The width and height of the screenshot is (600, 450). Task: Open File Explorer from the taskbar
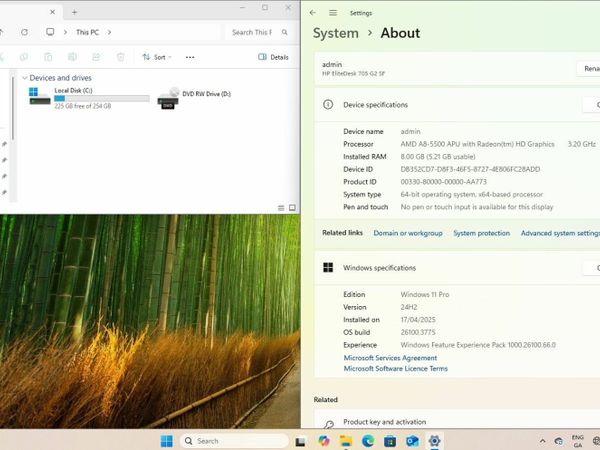(x=346, y=441)
